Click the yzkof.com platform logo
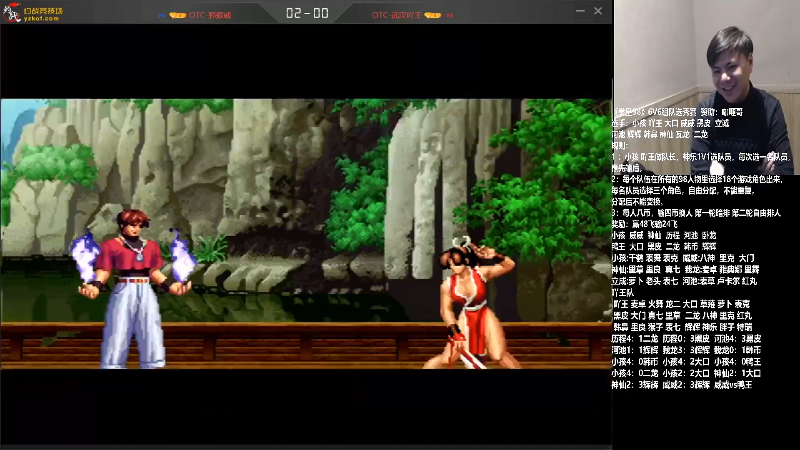The image size is (800, 450). (x=34, y=12)
